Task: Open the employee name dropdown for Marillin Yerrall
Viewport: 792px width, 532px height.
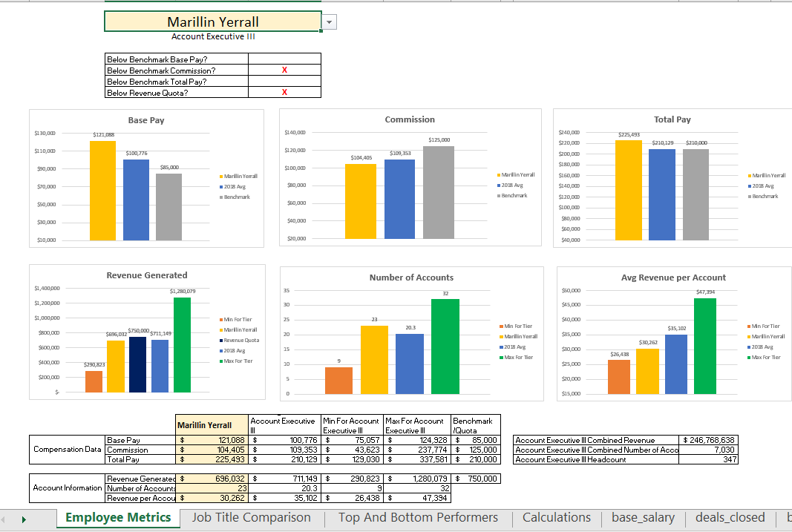Action: pyautogui.click(x=329, y=22)
